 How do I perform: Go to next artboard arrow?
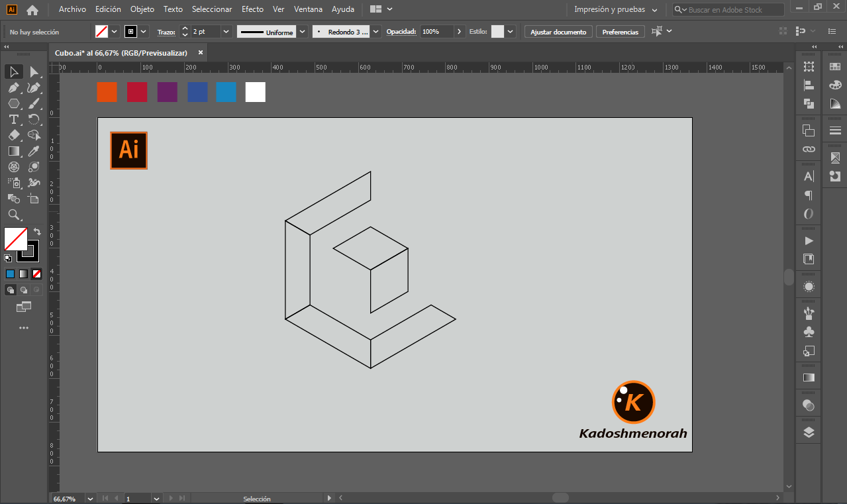[x=171, y=498]
